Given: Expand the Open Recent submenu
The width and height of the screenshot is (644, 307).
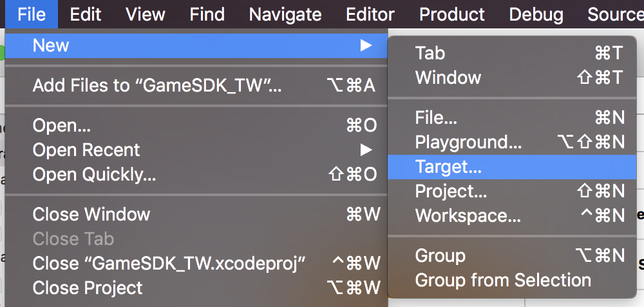Looking at the screenshot, I should (366, 150).
